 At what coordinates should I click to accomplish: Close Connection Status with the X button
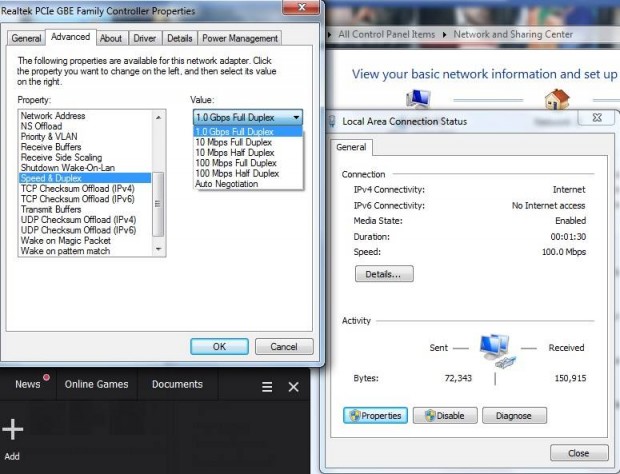(x=597, y=117)
